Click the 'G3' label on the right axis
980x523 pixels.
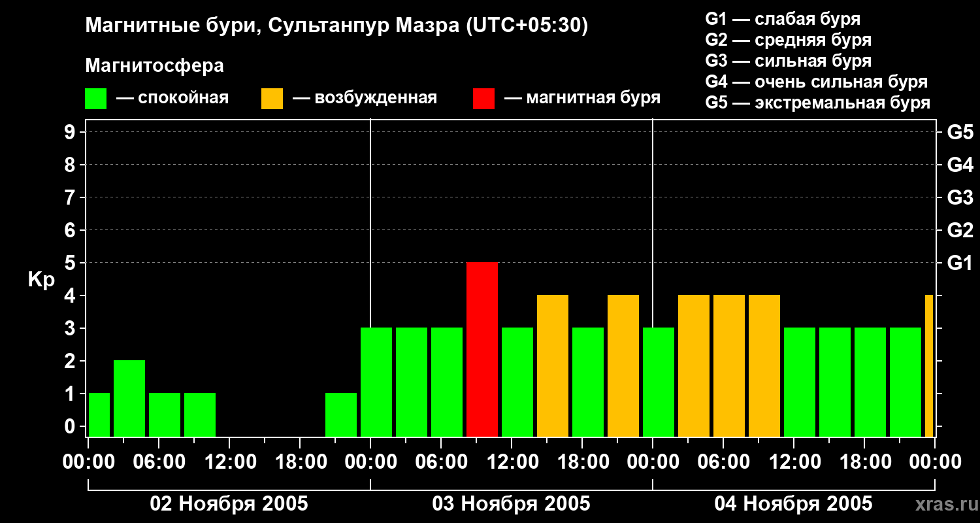[x=960, y=197]
